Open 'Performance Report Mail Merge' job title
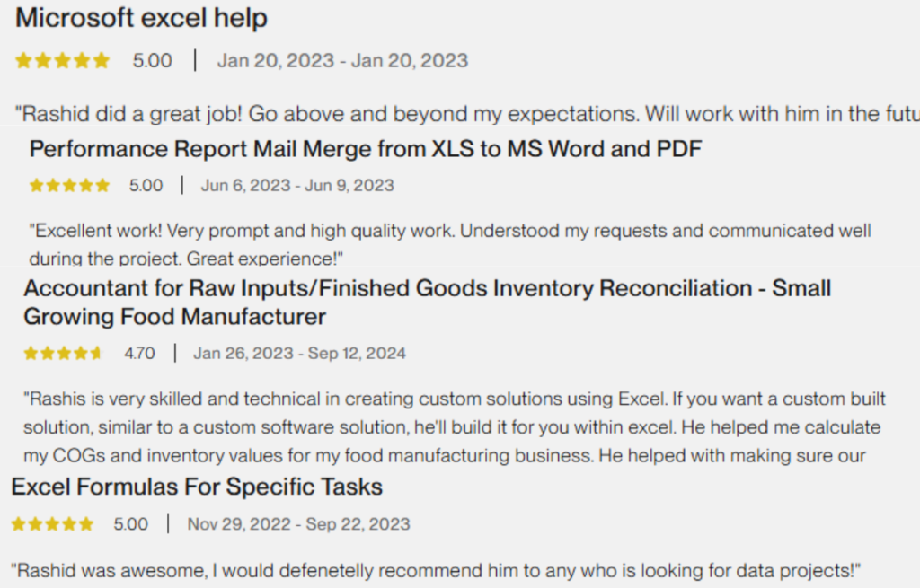920x588 pixels. tap(366, 149)
